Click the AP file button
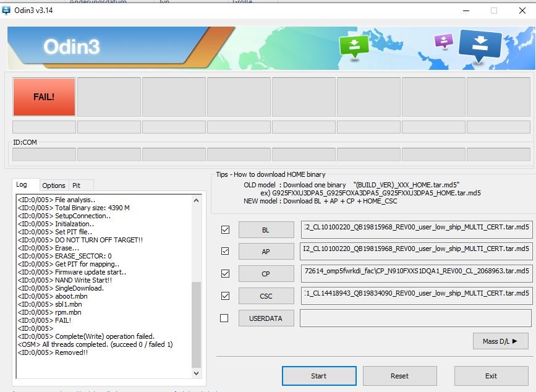The width and height of the screenshot is (536, 392). coord(266,252)
